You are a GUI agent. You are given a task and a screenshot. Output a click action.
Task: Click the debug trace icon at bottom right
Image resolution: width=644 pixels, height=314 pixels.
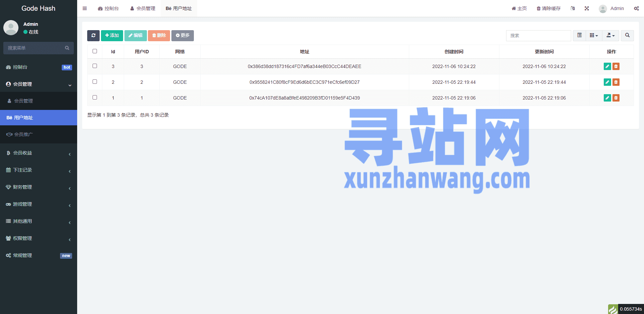click(613, 309)
